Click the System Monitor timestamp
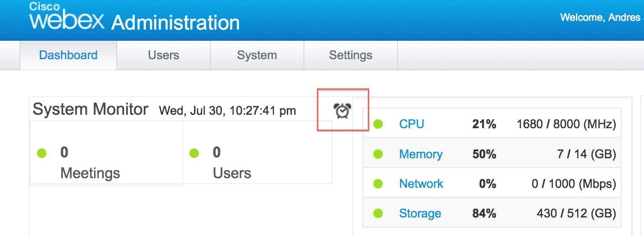The image size is (644, 236). pos(227,111)
